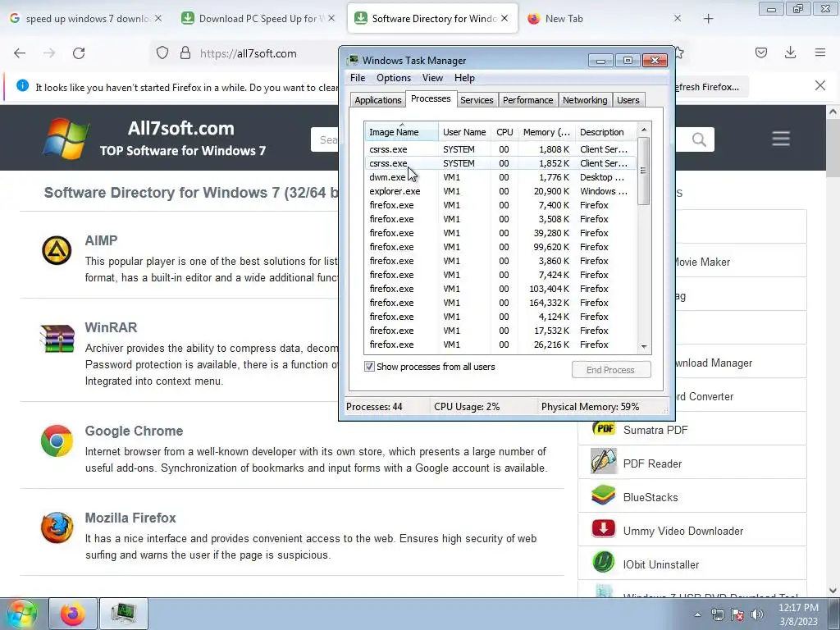Sort processes by Description column
This screenshot has height=630, width=840.
point(605,132)
